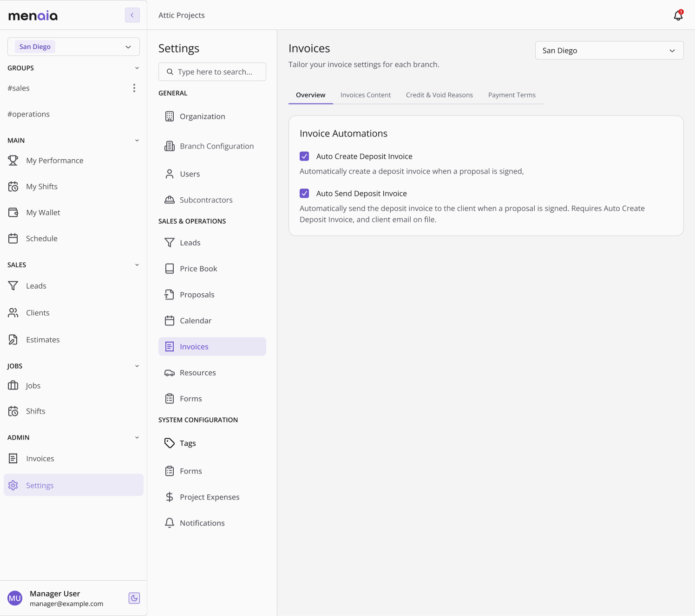Click the Estimates document icon
This screenshot has height=616, width=695.
[x=13, y=340]
